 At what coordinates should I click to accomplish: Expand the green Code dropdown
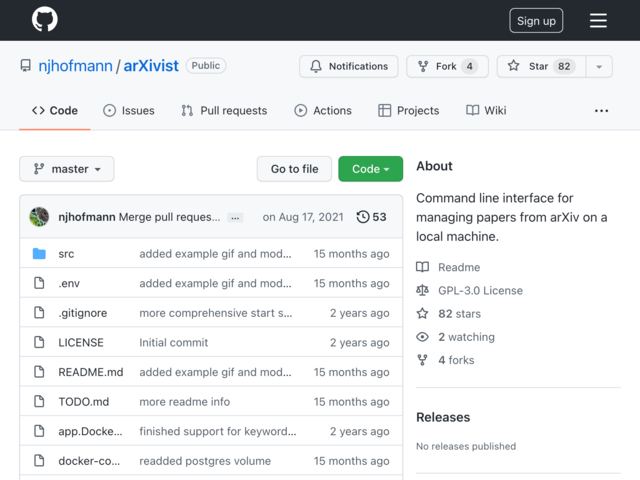coord(370,169)
